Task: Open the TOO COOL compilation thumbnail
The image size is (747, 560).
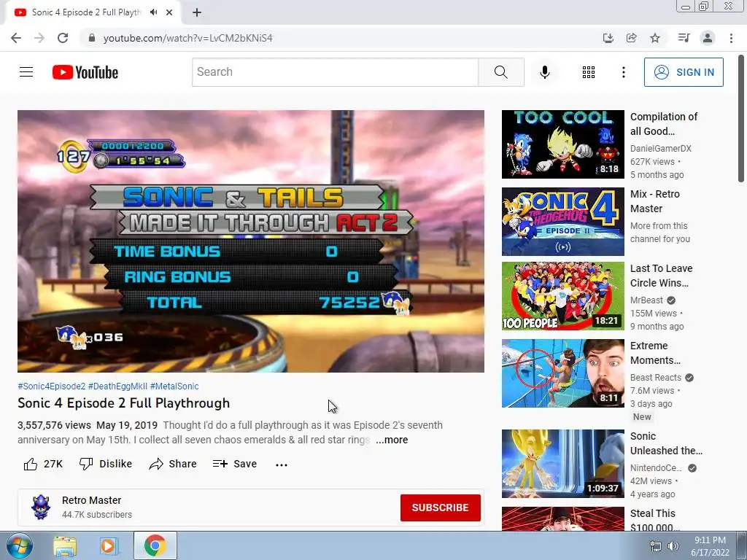Action: tap(562, 144)
